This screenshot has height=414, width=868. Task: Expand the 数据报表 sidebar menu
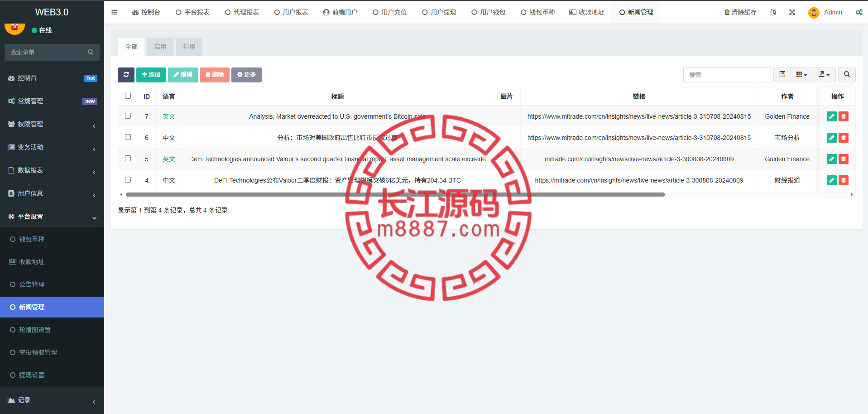pyautogui.click(x=52, y=170)
